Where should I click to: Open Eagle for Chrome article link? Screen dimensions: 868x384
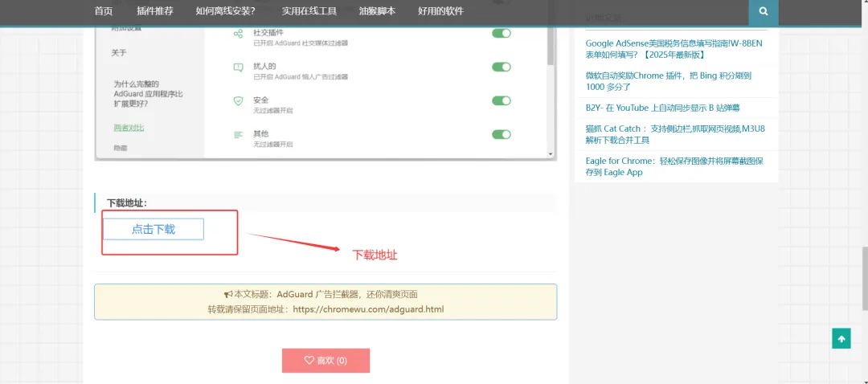675,166
